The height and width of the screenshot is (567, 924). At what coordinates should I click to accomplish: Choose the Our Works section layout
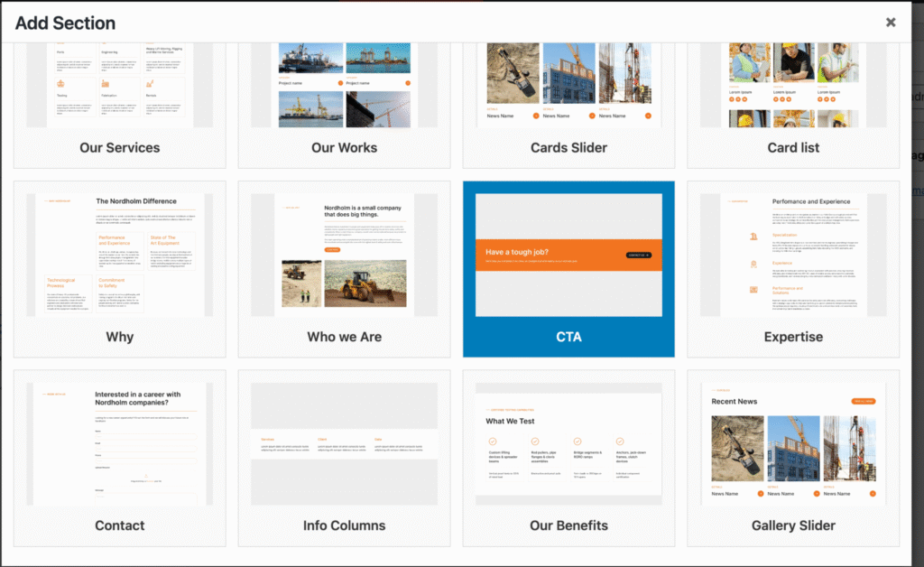pos(344,105)
